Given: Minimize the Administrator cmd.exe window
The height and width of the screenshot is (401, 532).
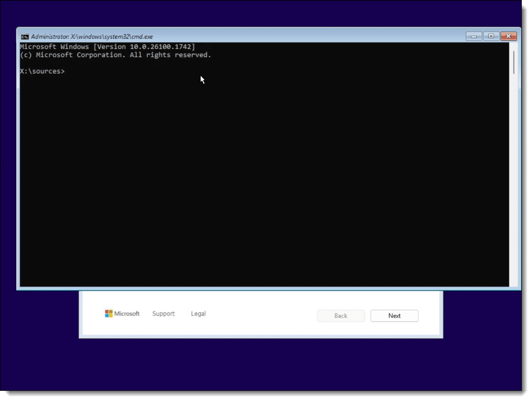Looking at the screenshot, I should [x=474, y=36].
